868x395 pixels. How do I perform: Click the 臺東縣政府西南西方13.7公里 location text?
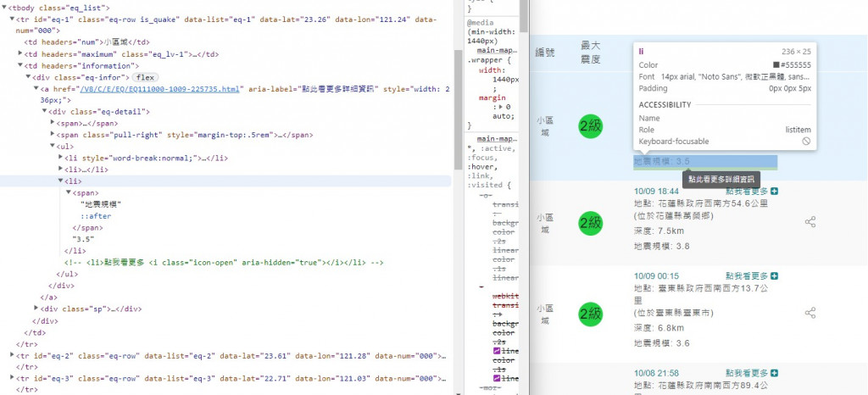[701, 294]
